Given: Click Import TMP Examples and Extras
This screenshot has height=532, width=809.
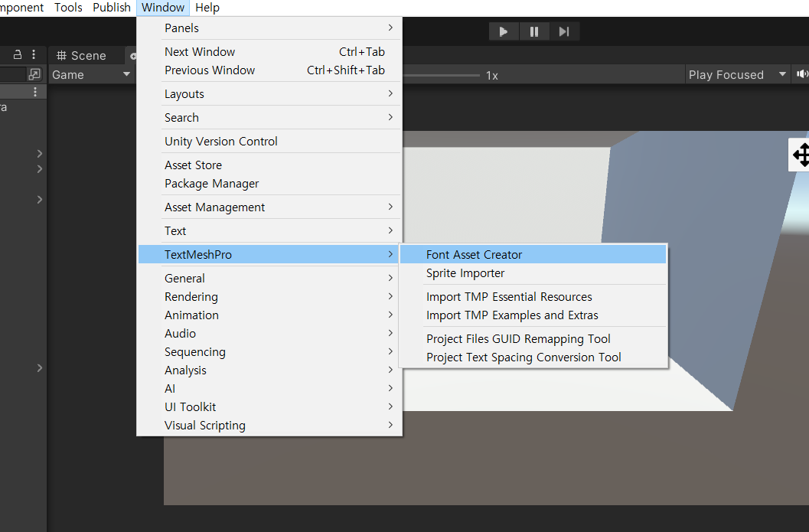Looking at the screenshot, I should 533,315.
